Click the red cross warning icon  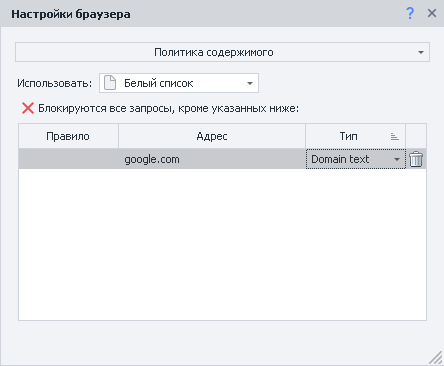28,108
